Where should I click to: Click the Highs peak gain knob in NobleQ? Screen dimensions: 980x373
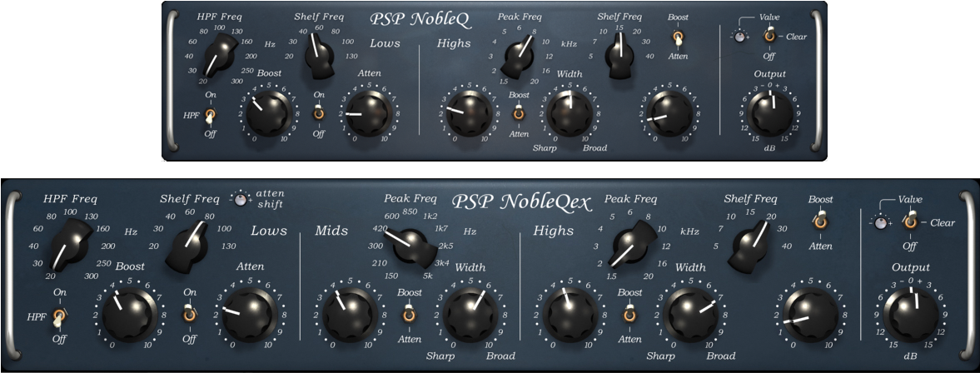468,114
